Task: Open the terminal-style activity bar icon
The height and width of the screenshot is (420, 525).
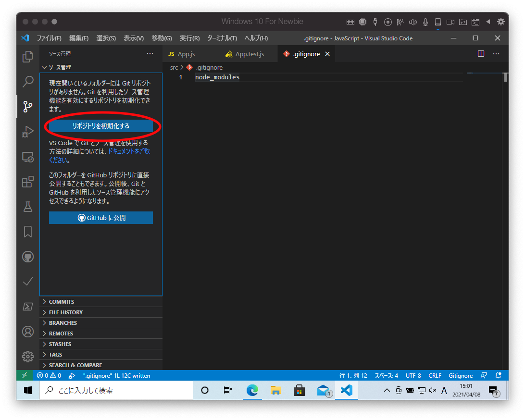Action: click(x=28, y=307)
